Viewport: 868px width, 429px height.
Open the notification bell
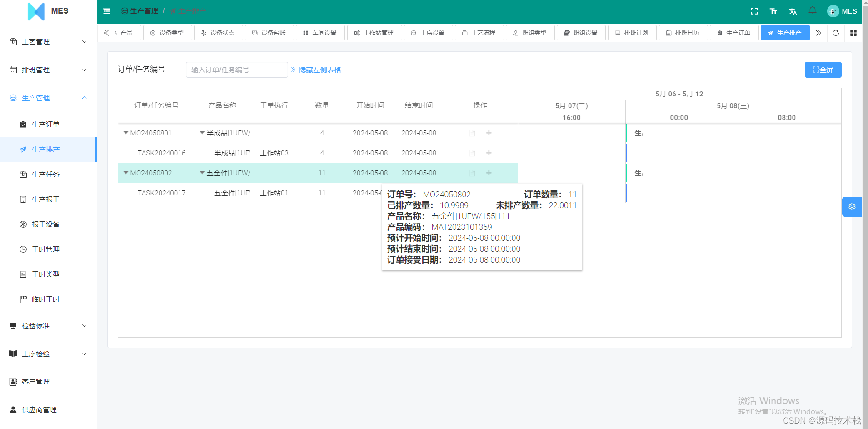(813, 10)
